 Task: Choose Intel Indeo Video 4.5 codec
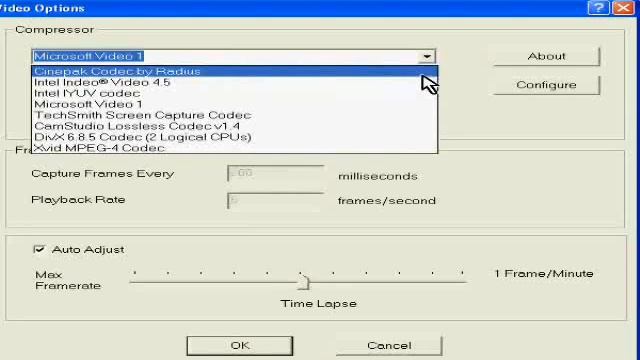coord(234,82)
